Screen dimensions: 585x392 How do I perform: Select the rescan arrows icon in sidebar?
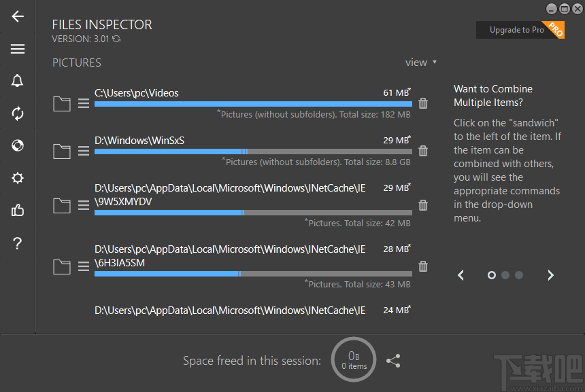pyautogui.click(x=17, y=113)
